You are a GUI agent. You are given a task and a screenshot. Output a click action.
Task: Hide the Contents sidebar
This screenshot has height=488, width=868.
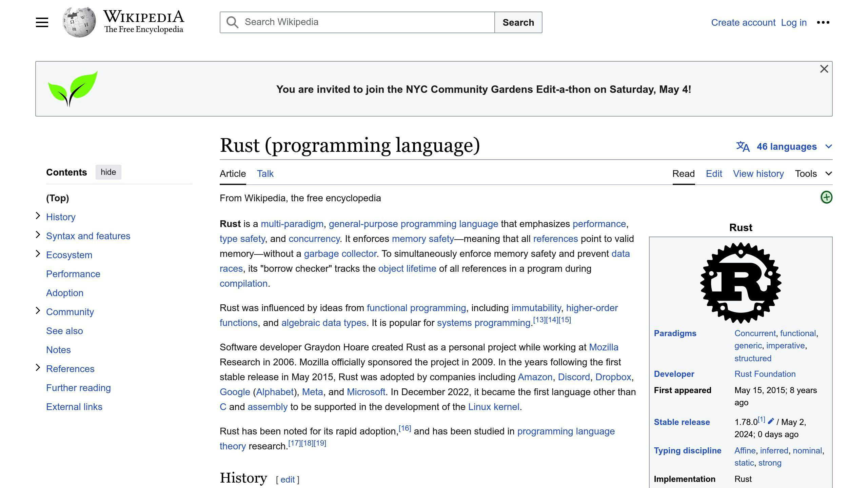point(108,172)
